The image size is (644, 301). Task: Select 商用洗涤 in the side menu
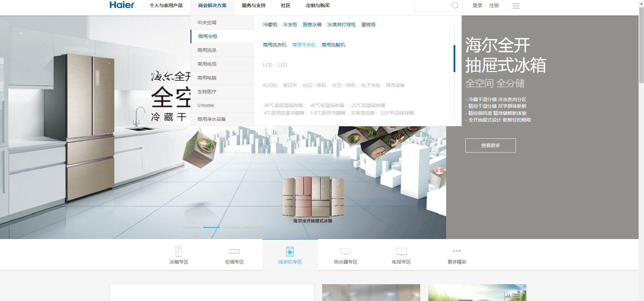click(x=222, y=50)
